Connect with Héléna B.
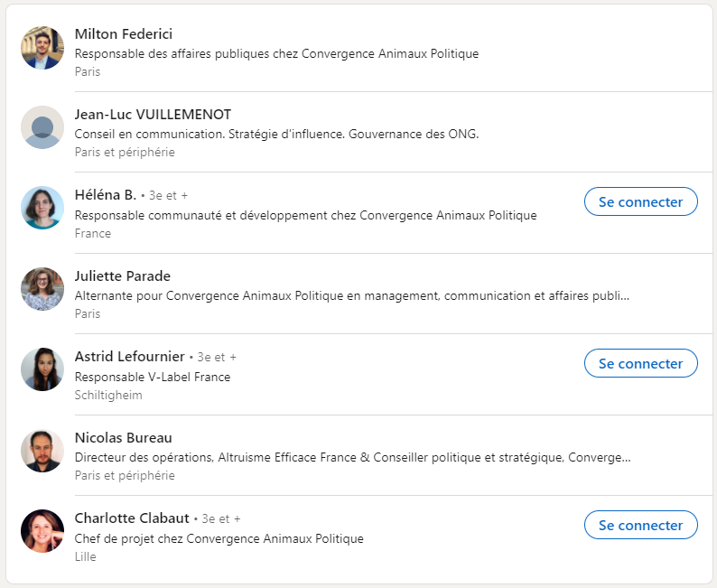 [x=640, y=202]
